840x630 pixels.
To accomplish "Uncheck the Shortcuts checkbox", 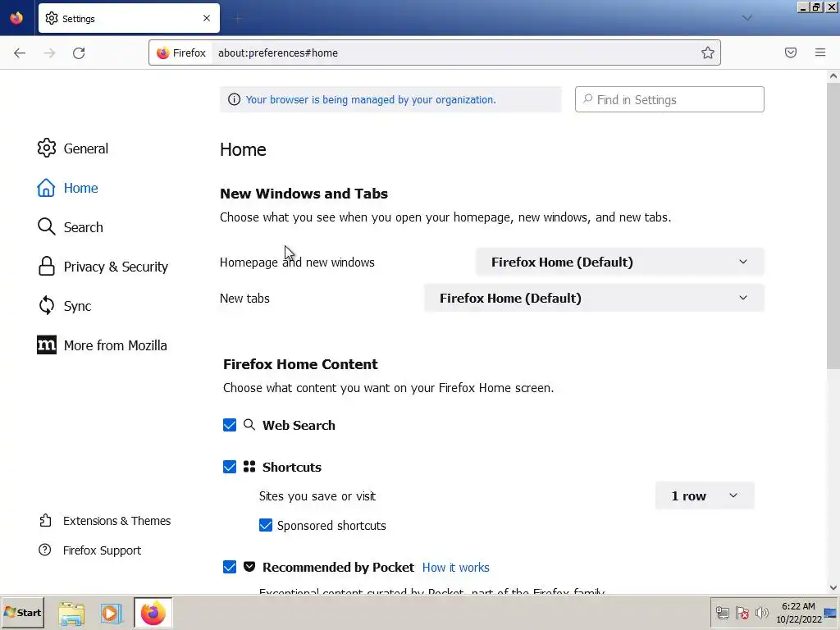I will (x=230, y=467).
